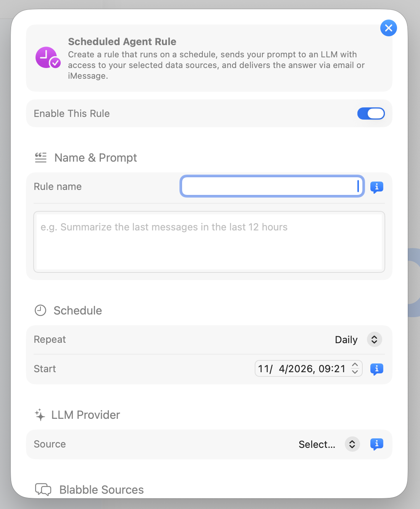Open the LLM Source selector showing Select...
Screen dimensions: 420x509
click(x=352, y=444)
